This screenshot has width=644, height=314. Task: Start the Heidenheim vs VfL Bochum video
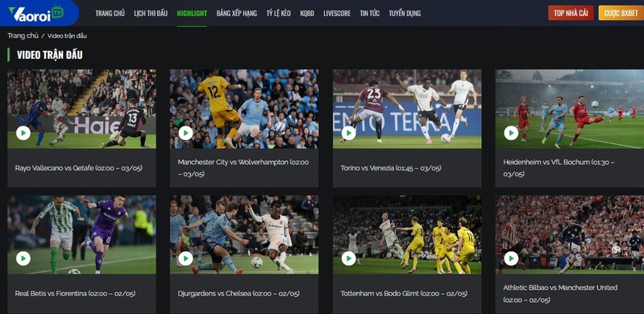point(511,133)
